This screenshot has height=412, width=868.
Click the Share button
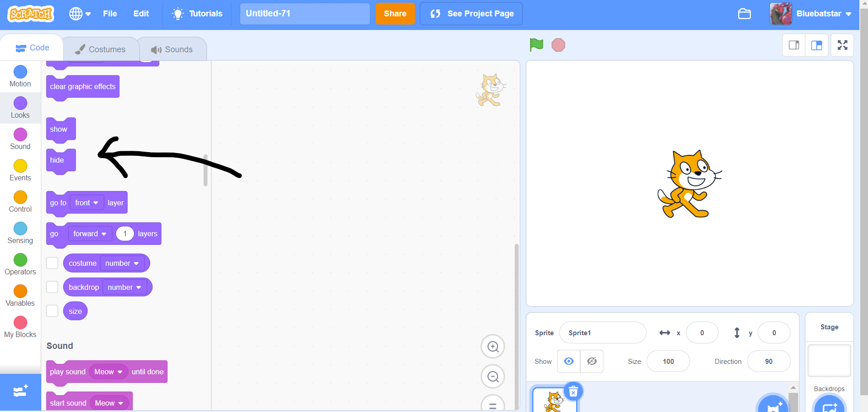(395, 13)
